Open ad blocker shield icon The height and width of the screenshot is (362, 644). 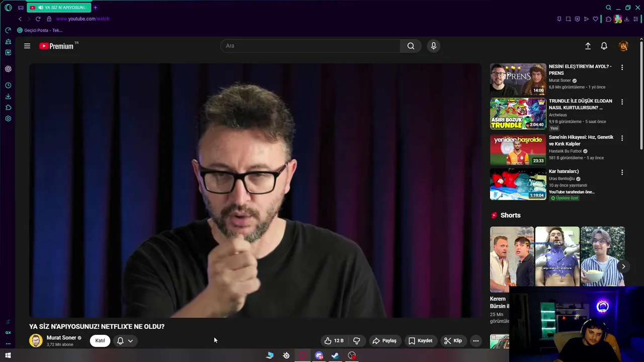pos(577,19)
